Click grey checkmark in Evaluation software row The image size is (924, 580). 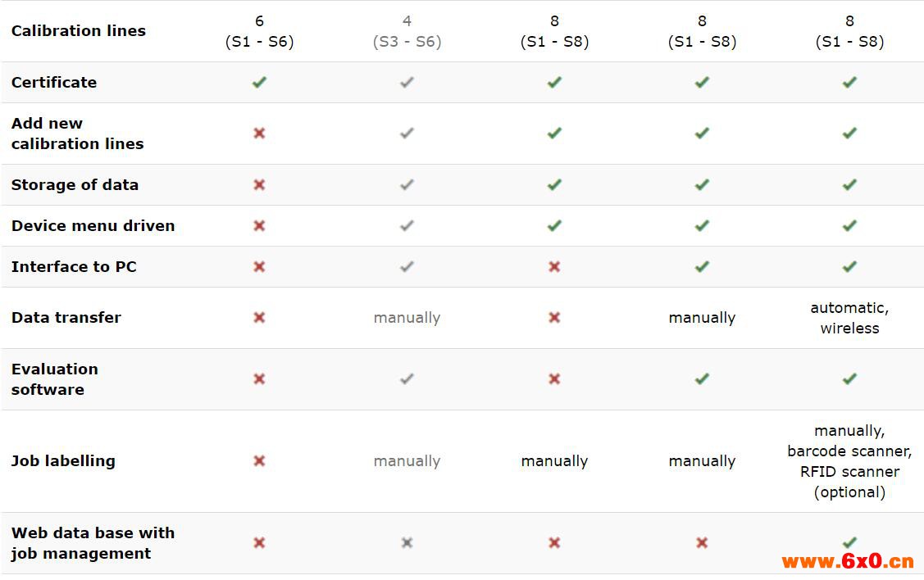coord(407,379)
